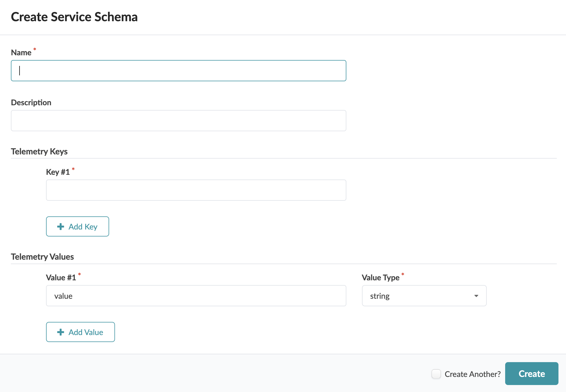The image size is (566, 392).
Task: Click the Description field label
Action: click(x=31, y=103)
